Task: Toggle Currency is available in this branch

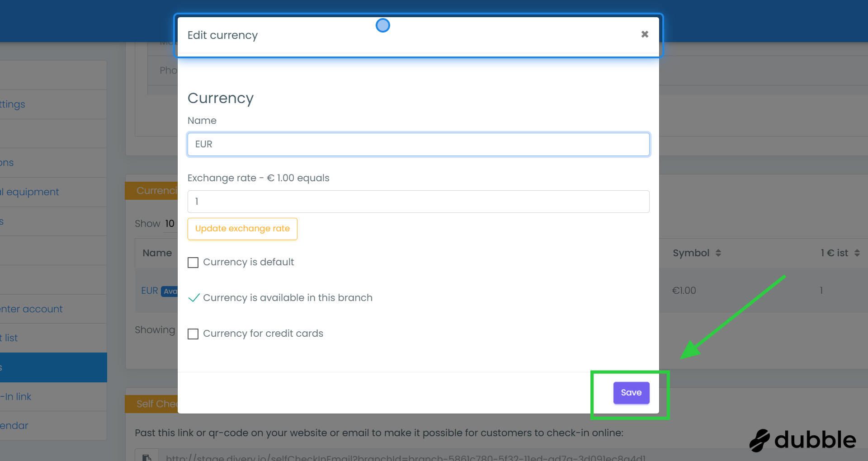Action: coord(193,298)
